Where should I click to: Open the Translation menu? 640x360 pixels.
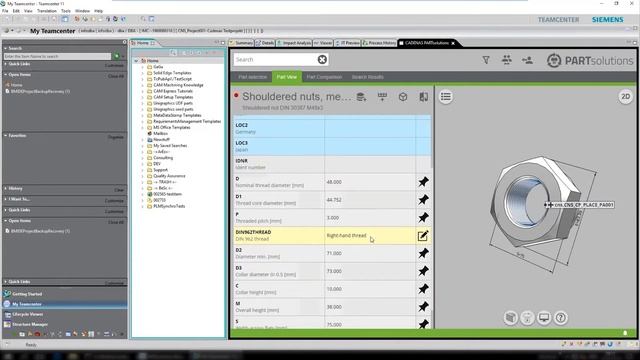click(47, 11)
